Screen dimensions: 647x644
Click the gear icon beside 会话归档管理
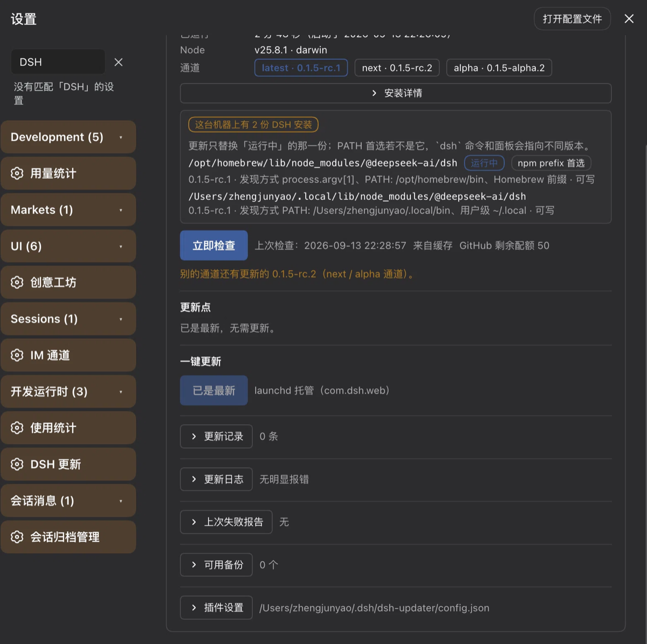click(x=17, y=537)
